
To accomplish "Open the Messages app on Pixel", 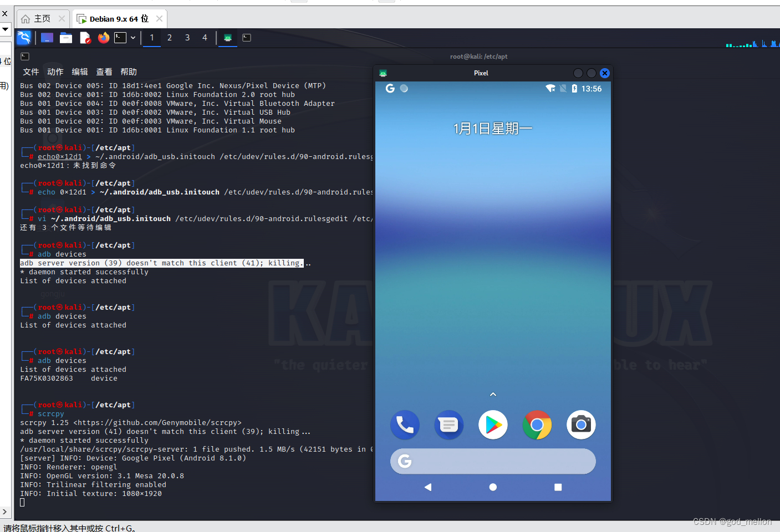I will click(x=448, y=424).
